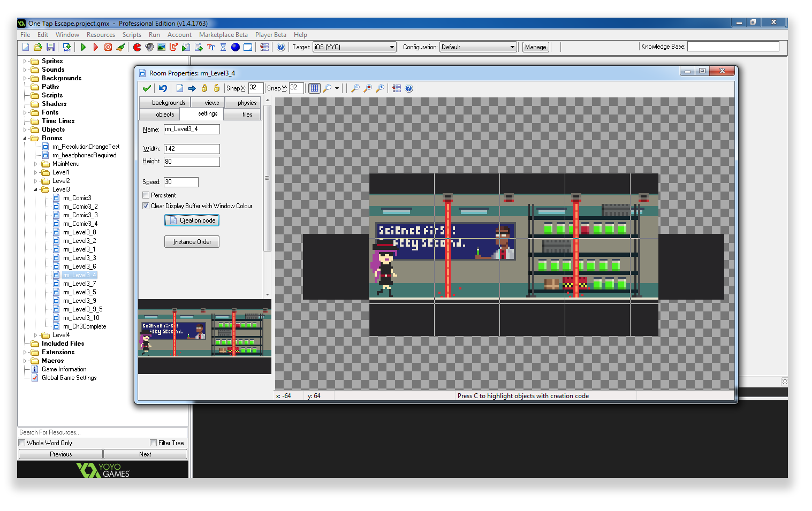
Task: Click the shift instances blue arrow icon
Action: (192, 88)
